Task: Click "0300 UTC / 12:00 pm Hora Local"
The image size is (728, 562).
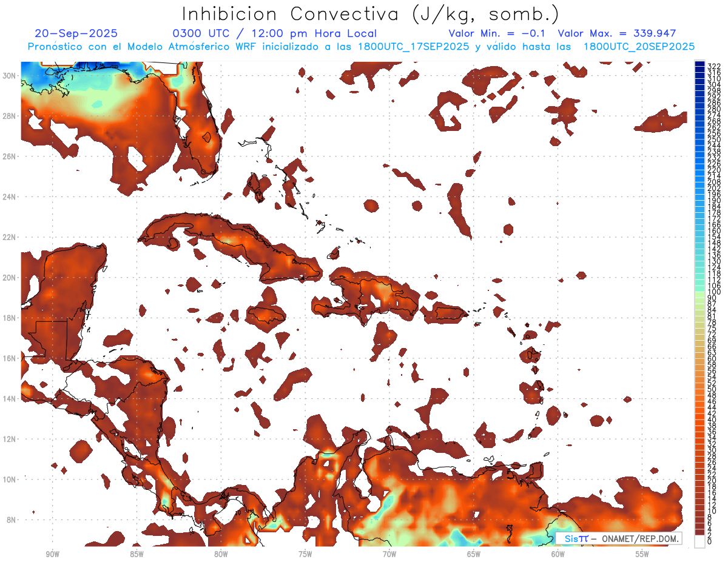Action: (275, 33)
